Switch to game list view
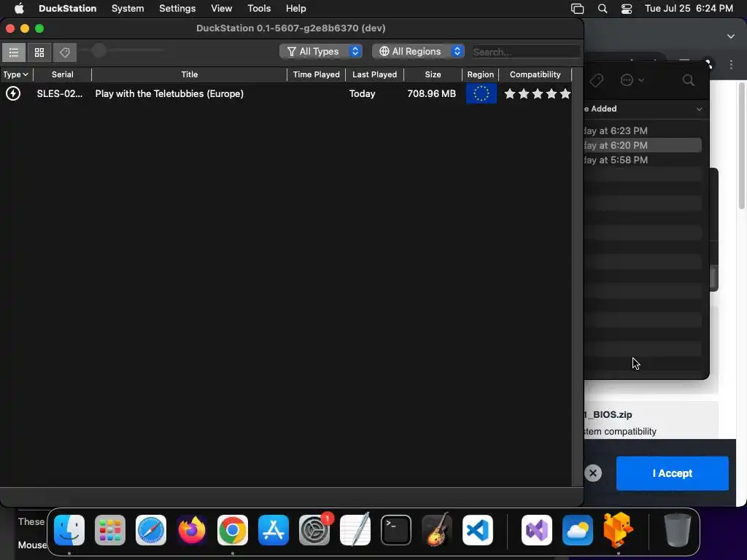Viewport: 747px width, 560px height. click(x=14, y=52)
